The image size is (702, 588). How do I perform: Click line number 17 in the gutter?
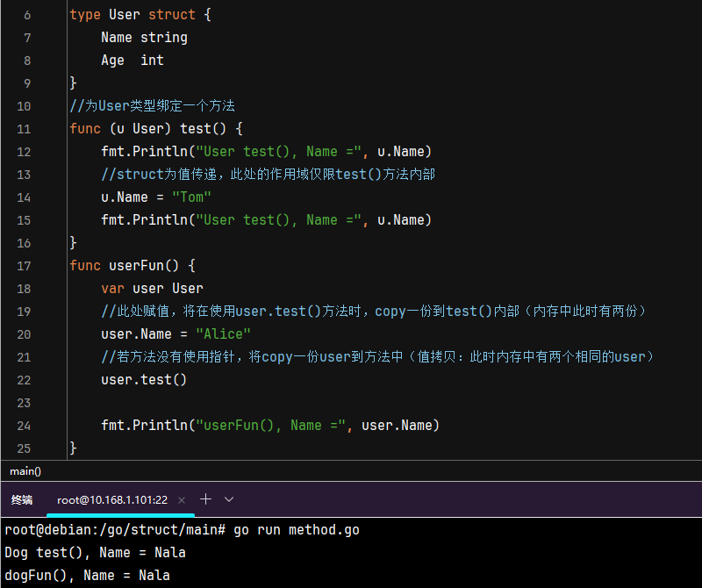23,266
